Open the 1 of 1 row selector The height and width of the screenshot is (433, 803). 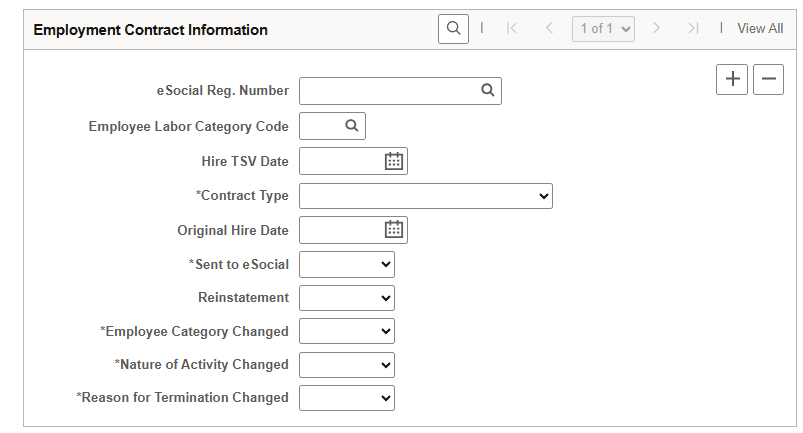604,29
